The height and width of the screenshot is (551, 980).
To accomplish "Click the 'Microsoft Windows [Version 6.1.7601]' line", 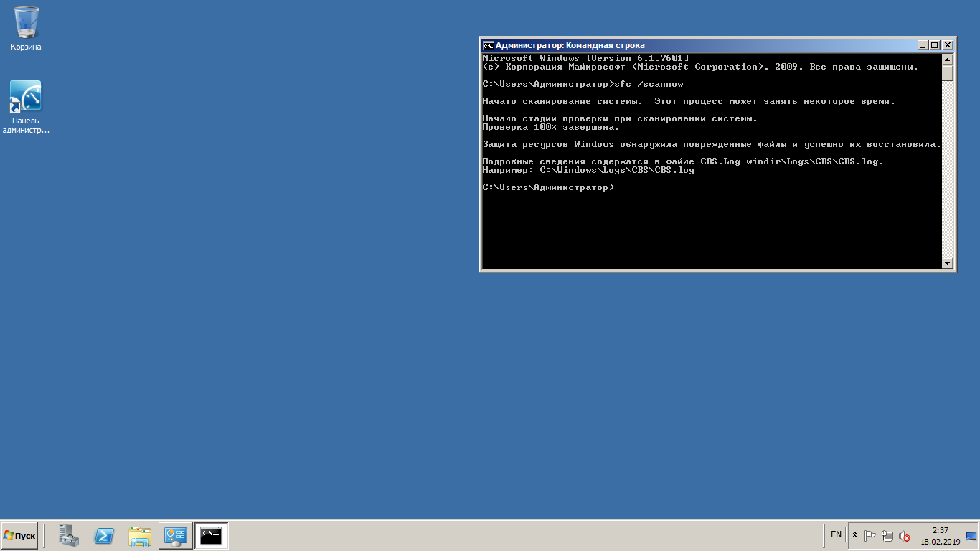I will coord(585,58).
